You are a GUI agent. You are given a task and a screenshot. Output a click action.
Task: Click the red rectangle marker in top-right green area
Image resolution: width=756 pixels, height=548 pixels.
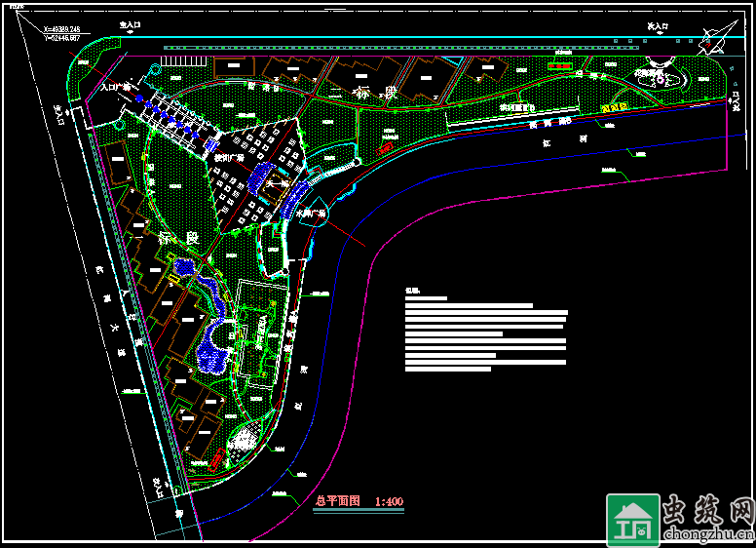click(558, 66)
